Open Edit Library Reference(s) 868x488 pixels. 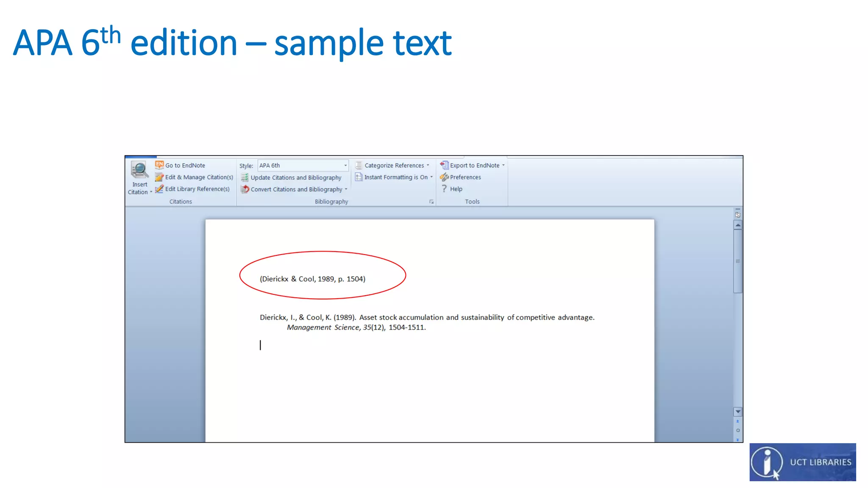click(x=198, y=189)
